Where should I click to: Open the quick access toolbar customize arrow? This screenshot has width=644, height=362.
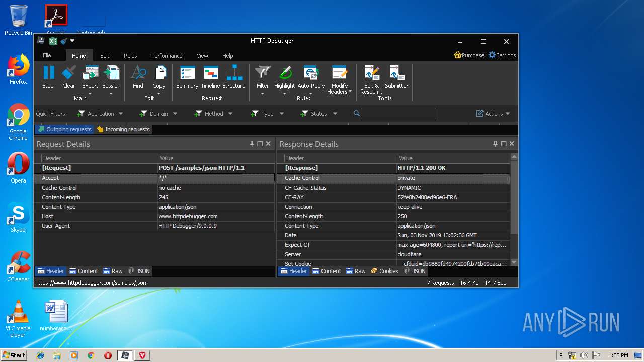coord(72,41)
